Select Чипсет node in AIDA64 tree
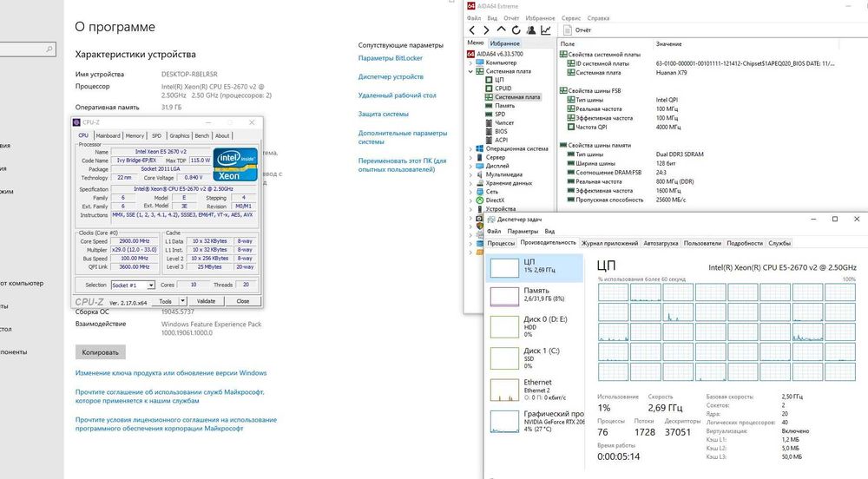This screenshot has height=479, width=868. 504,123
